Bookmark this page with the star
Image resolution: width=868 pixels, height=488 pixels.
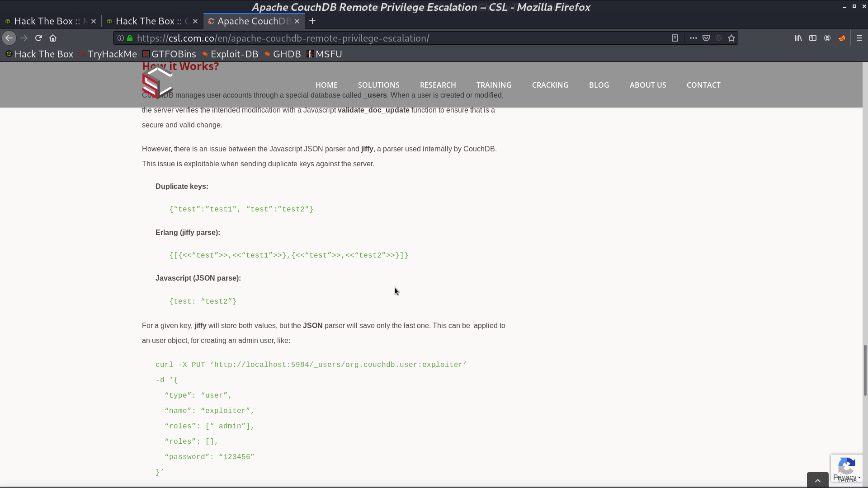pyautogui.click(x=731, y=38)
